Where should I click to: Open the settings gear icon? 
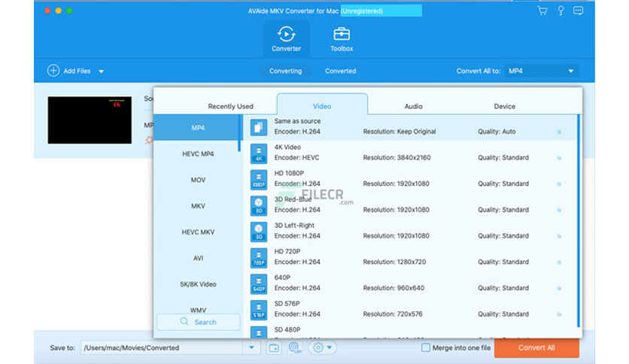pyautogui.click(x=318, y=347)
